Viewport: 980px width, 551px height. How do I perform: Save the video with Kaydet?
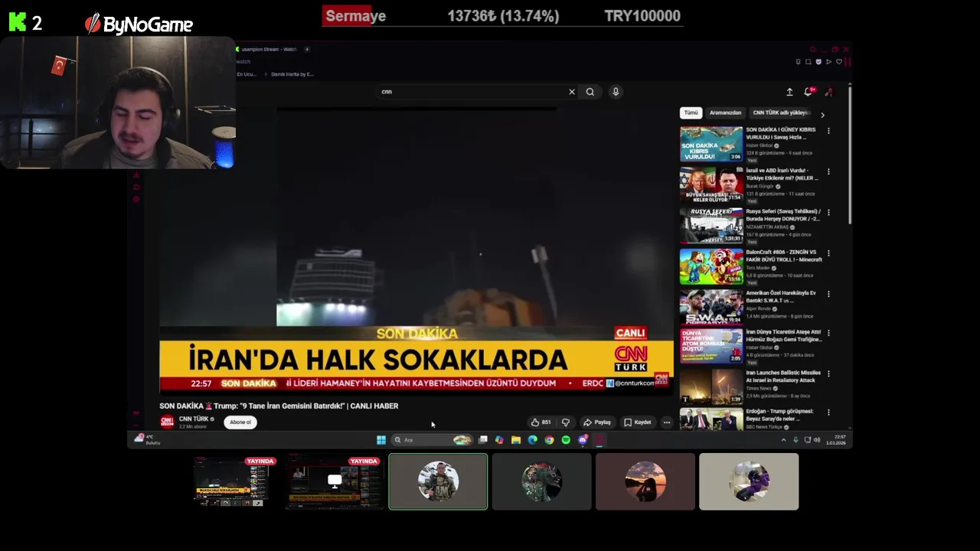(x=638, y=422)
